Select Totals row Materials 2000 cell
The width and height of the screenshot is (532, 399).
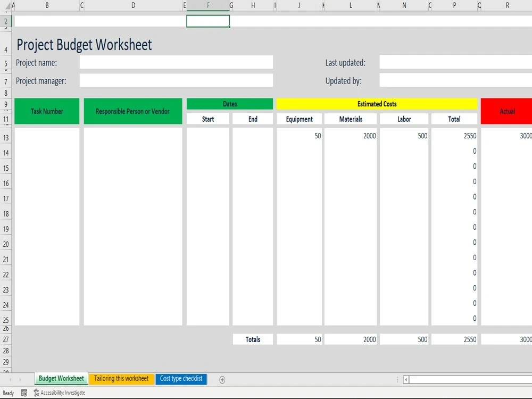(x=351, y=339)
